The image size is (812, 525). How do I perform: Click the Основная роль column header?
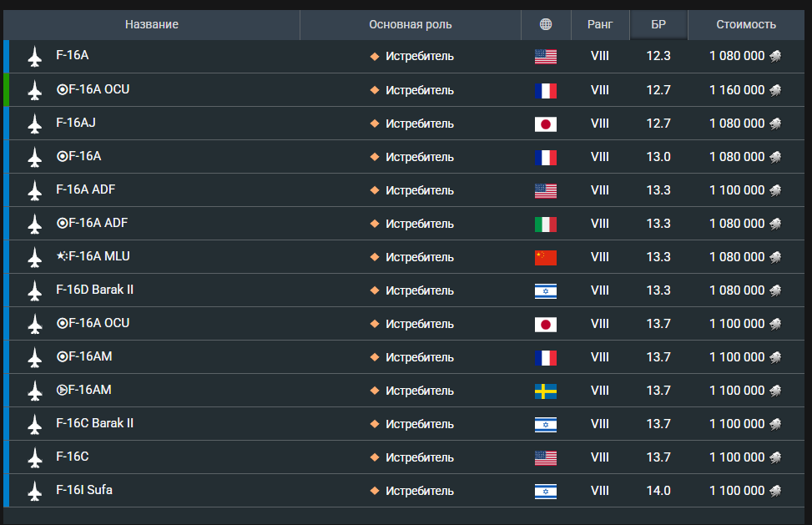[411, 25]
